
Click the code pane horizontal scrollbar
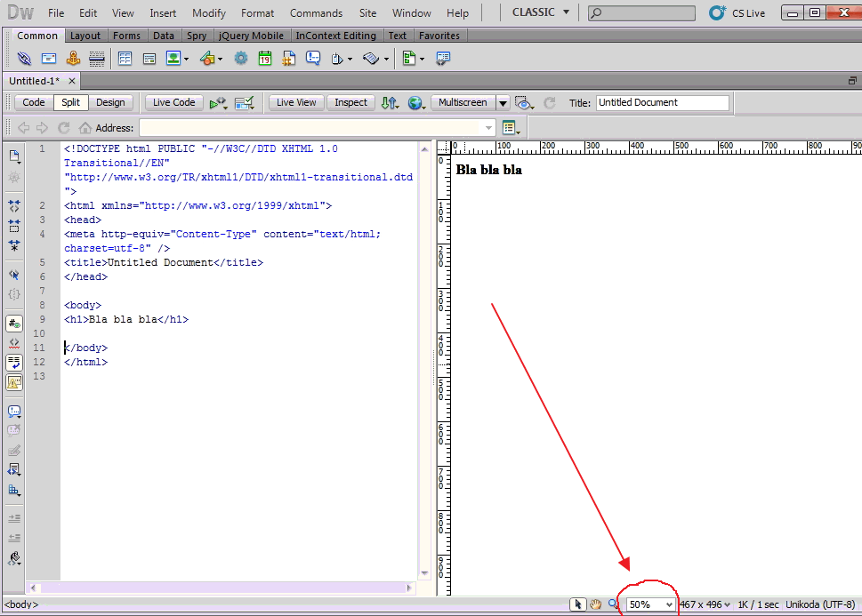coord(221,588)
